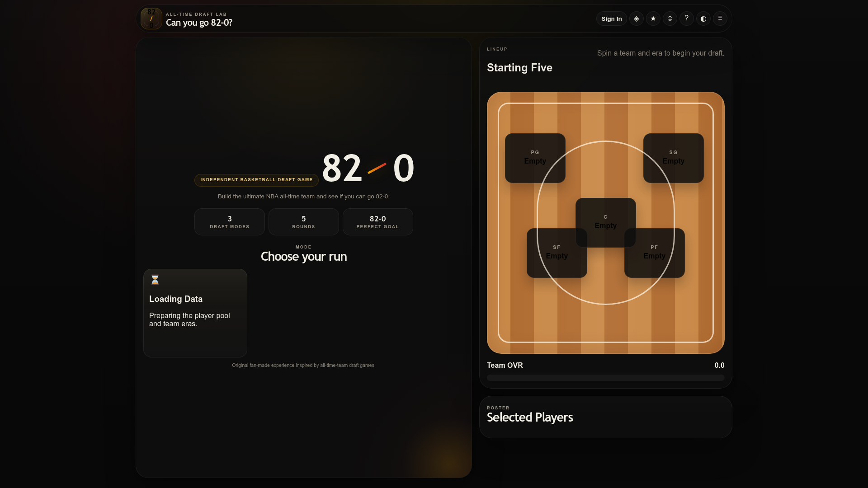Screen dimensions: 868x488
Task: Click the Starting Five heading
Action: coord(519,68)
